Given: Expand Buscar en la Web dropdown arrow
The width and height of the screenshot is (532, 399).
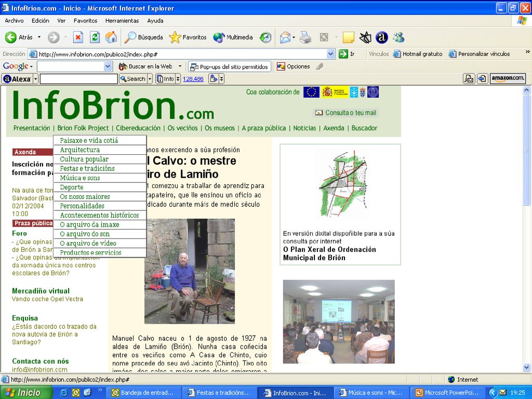Looking at the screenshot, I should (180, 66).
